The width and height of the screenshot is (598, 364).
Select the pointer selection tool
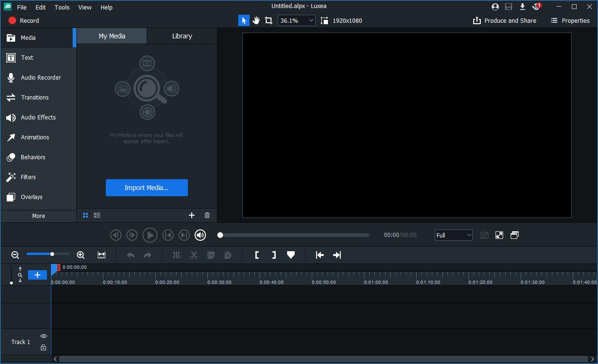(244, 20)
